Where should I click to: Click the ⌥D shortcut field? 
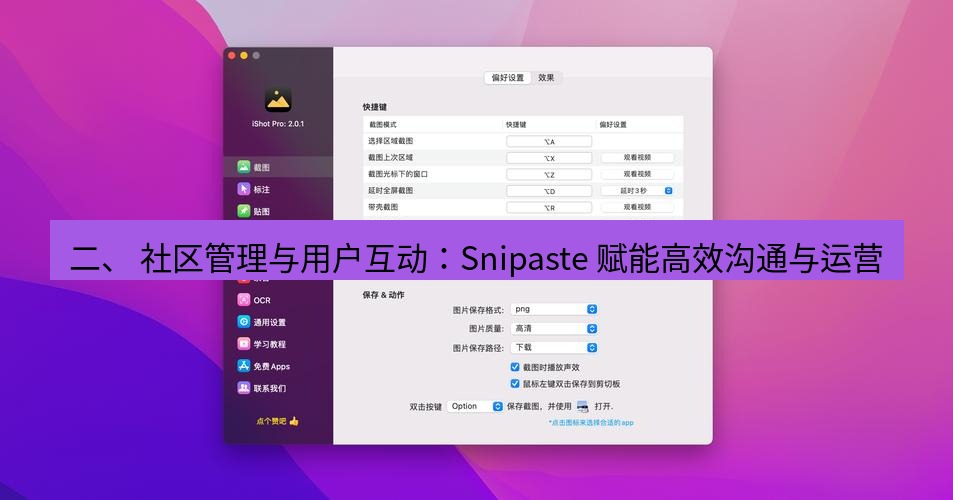pos(549,191)
